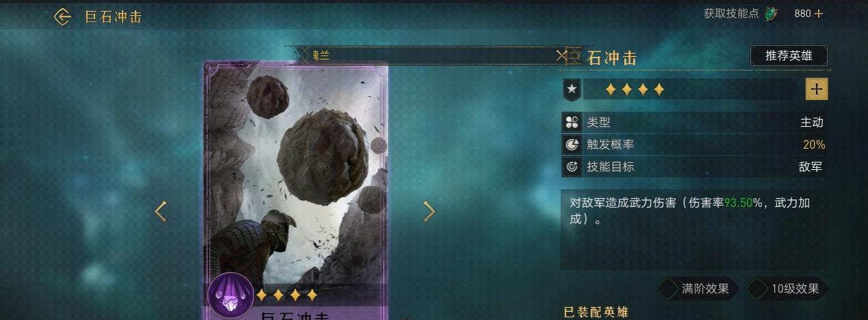Viewport: 868px width, 320px height.
Task: Click the green skill point gem icon
Action: click(771, 14)
